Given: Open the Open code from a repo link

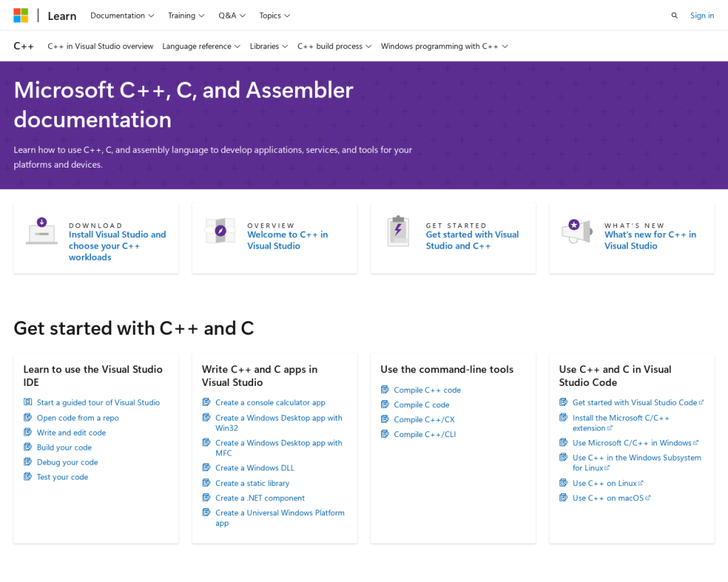Looking at the screenshot, I should (78, 418).
